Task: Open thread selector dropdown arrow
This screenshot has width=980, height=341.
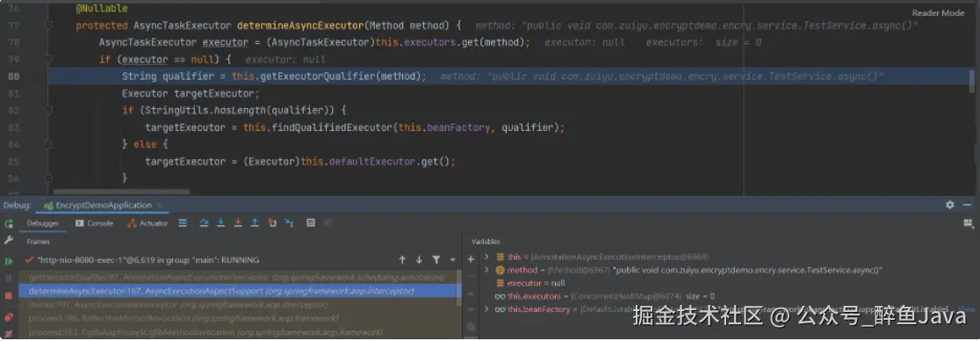Action: pyautogui.click(x=452, y=259)
